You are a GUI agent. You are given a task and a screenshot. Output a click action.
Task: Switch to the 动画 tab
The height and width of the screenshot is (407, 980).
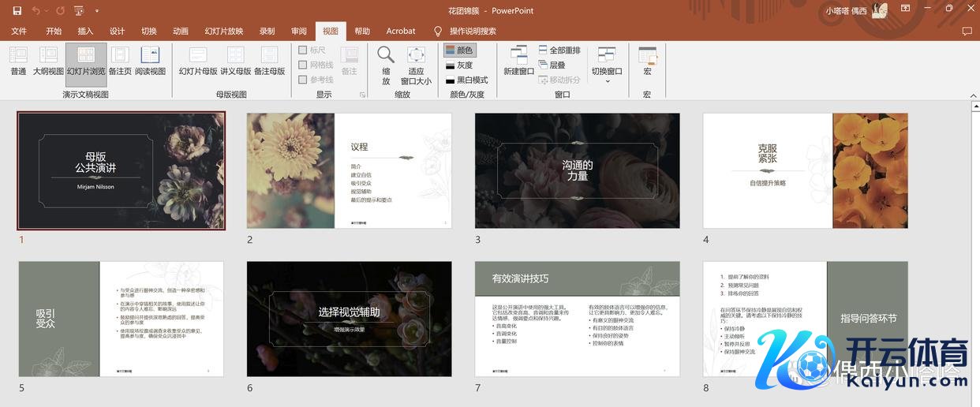tap(181, 31)
